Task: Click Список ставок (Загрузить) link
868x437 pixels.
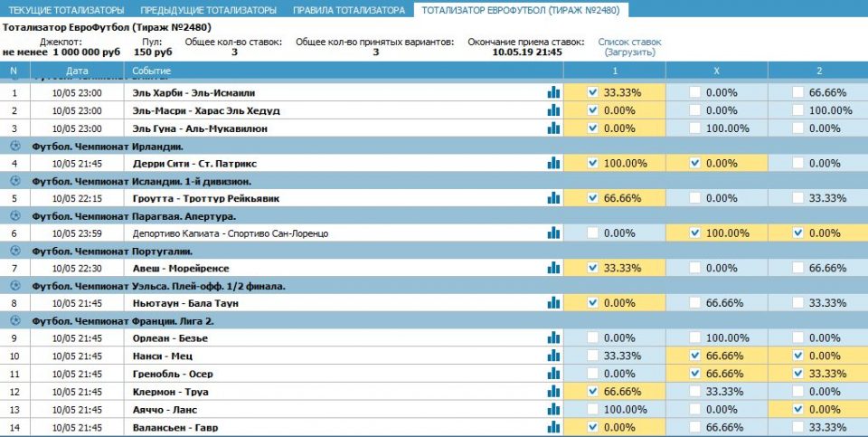Action: [x=629, y=47]
